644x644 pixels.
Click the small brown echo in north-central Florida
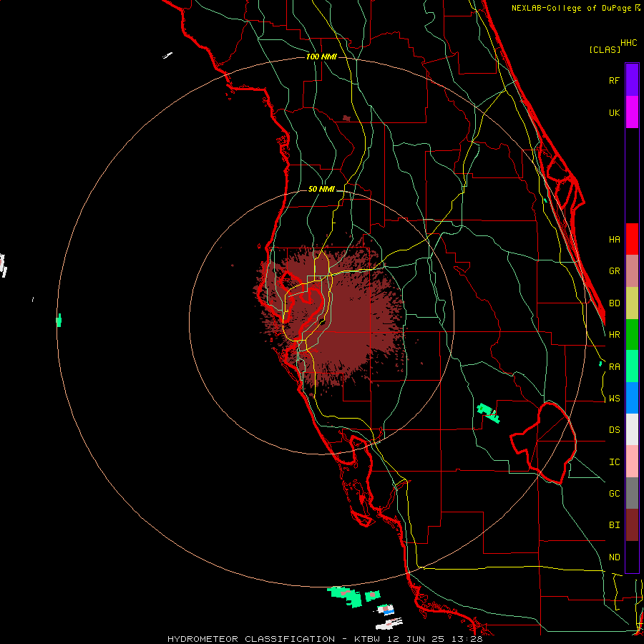346,118
